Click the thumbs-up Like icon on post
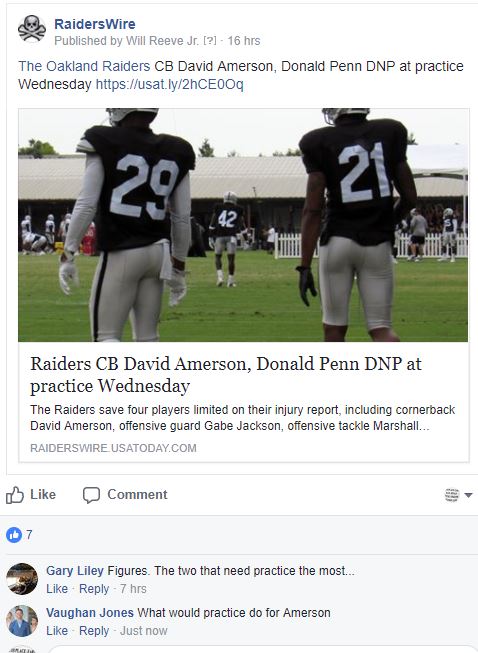The height and width of the screenshot is (653, 478). [x=15, y=495]
